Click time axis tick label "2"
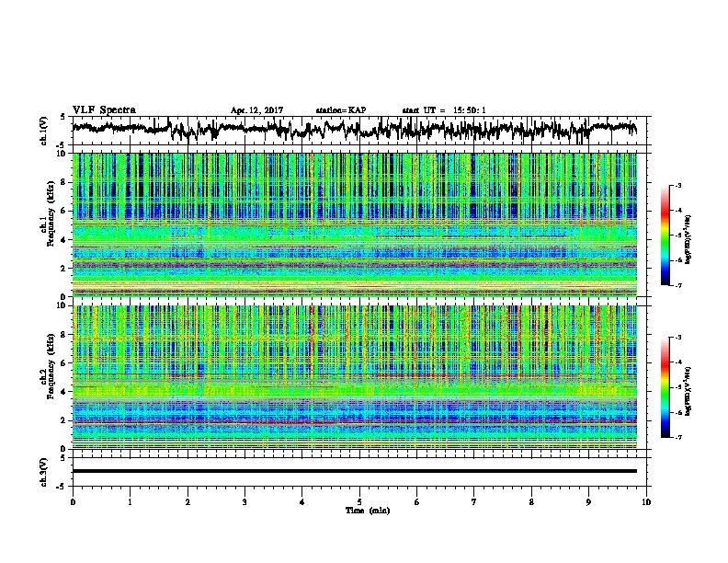 coord(188,502)
